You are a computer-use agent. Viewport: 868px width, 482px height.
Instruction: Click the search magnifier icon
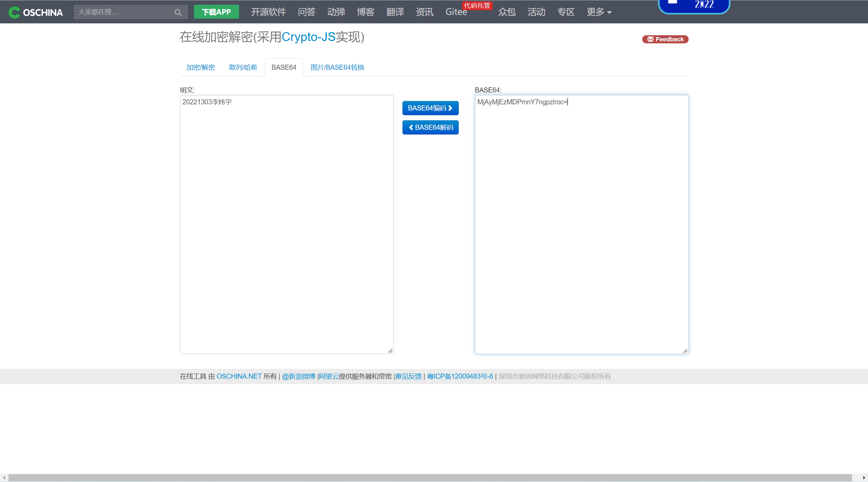[178, 13]
